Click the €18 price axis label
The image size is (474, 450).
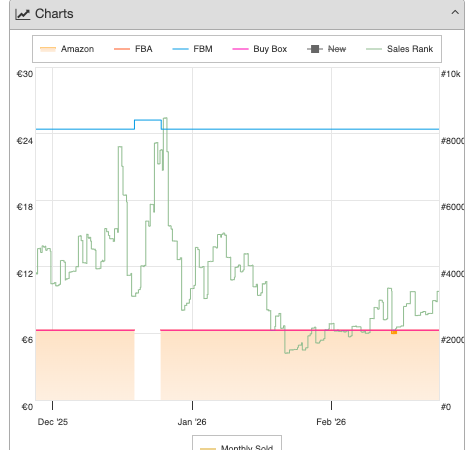pyautogui.click(x=25, y=207)
